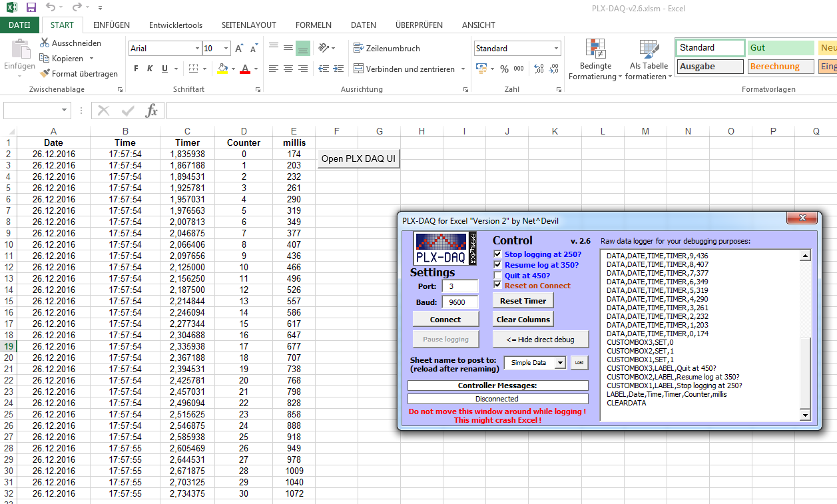Viewport: 837px width, 504px height.
Task: Expand the Bedingte Formatierung menu
Action: point(595,59)
